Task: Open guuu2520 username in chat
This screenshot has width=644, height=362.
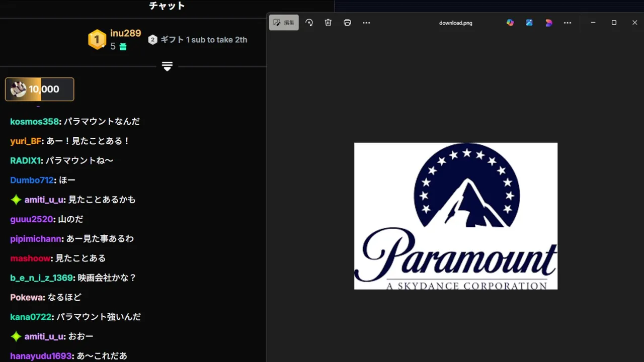Action: (31, 219)
